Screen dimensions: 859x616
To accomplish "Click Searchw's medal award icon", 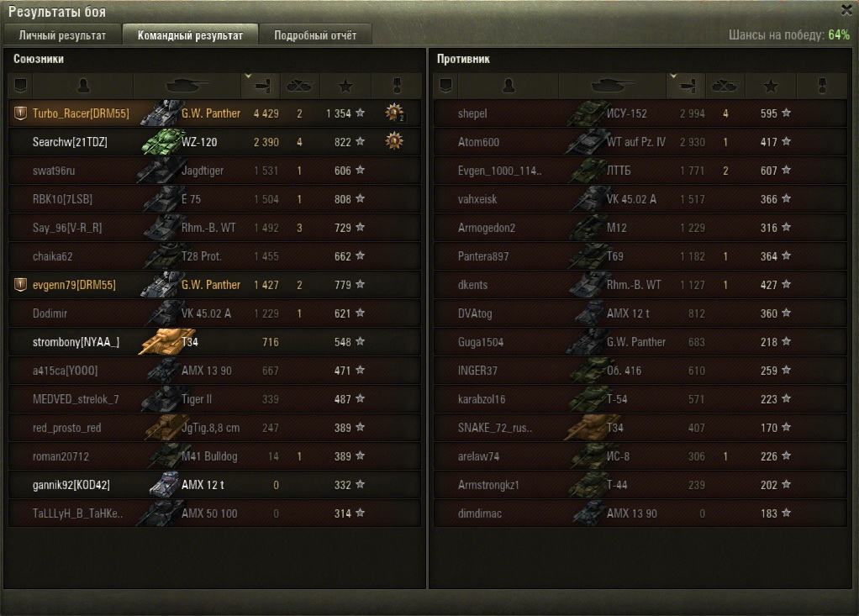I will click(x=394, y=141).
